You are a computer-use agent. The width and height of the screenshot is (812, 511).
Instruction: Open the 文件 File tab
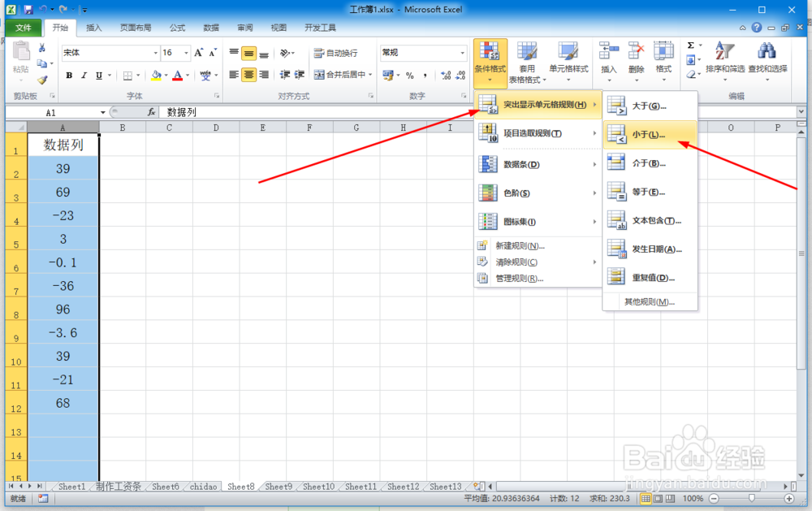click(x=23, y=28)
